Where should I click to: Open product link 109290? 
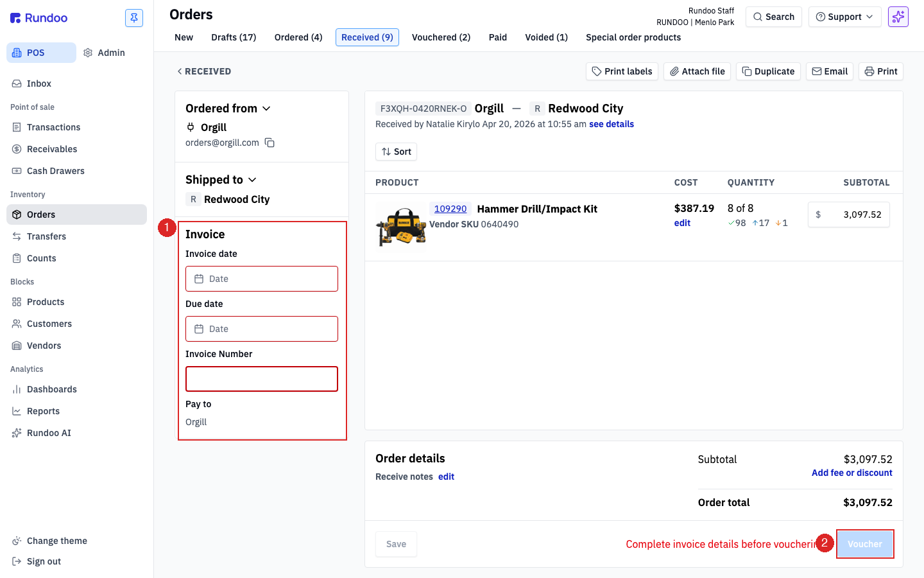(450, 209)
